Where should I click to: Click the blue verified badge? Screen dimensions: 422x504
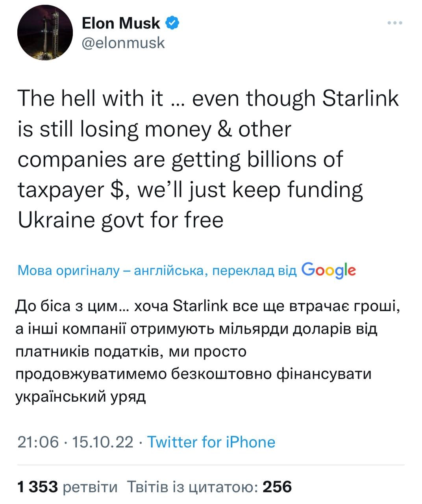[x=172, y=23]
